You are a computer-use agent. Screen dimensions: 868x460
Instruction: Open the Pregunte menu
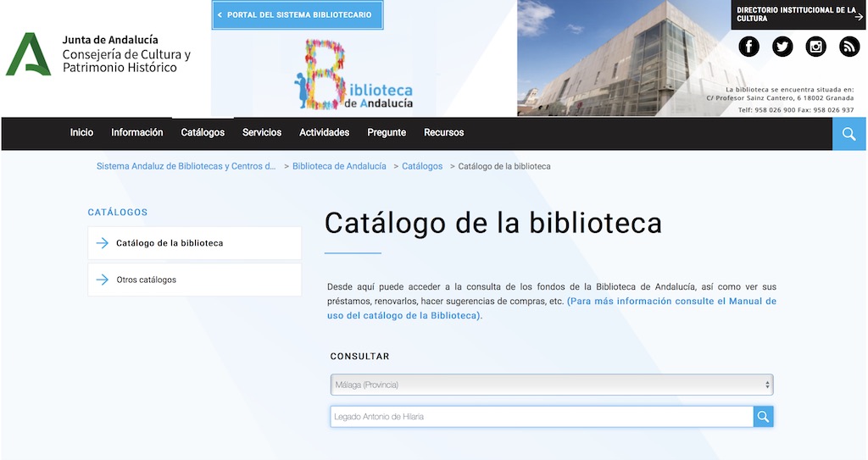pyautogui.click(x=387, y=132)
